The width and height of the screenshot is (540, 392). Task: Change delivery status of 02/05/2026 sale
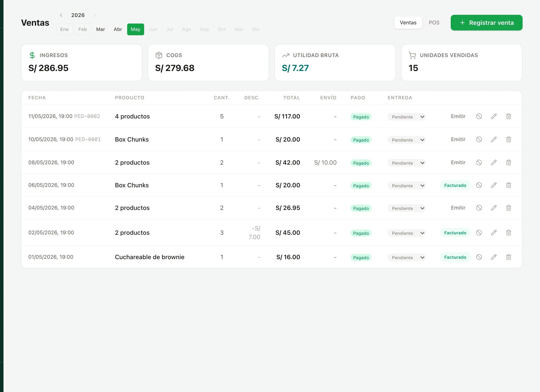407,233
